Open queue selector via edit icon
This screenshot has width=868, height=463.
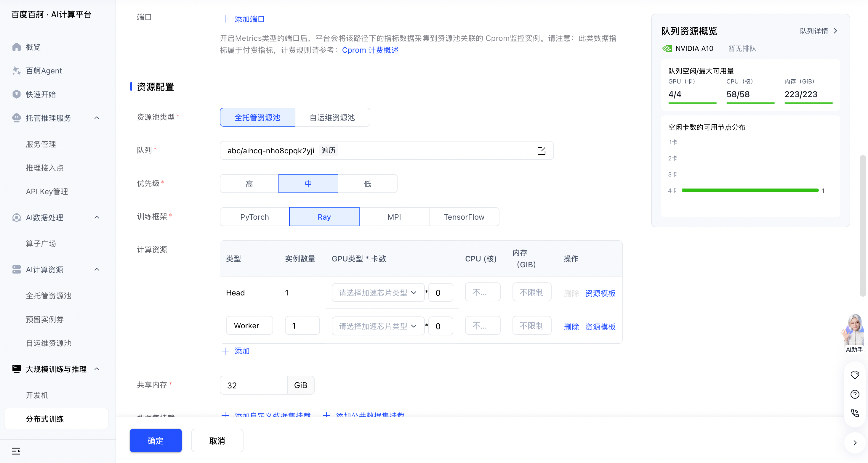[x=541, y=150]
